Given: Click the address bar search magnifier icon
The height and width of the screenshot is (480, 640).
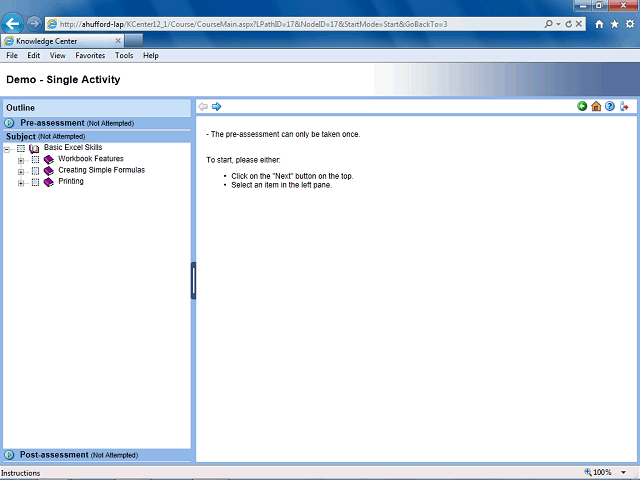Looking at the screenshot, I should pyautogui.click(x=549, y=24).
